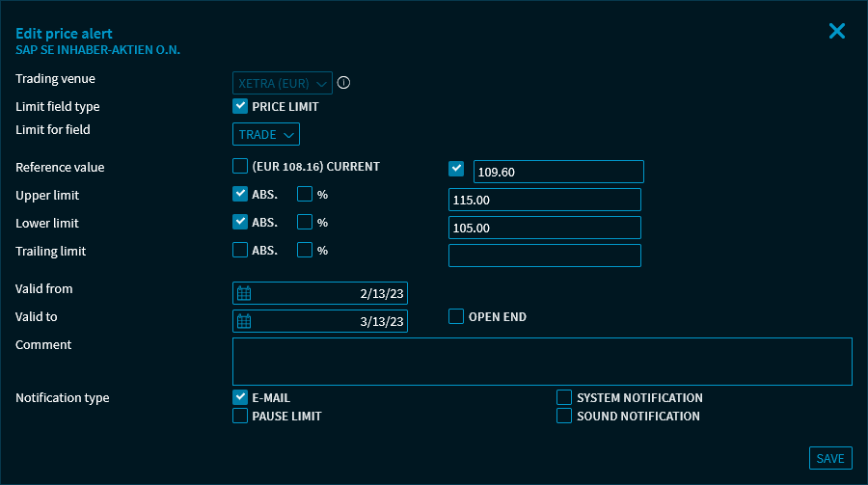868x485 pixels.
Task: Click the empty Trailing limit input field
Action: pos(544,256)
